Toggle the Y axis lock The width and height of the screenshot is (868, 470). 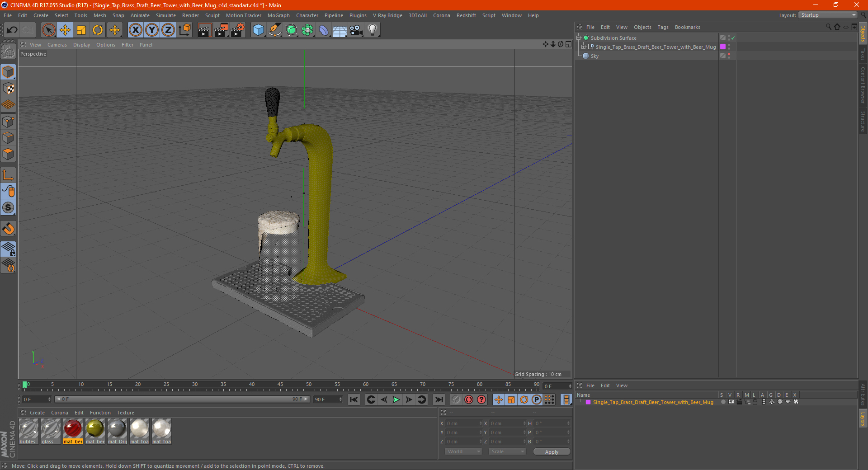152,30
